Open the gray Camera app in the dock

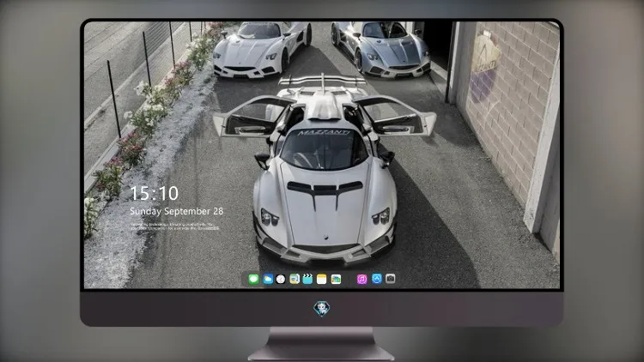pyautogui.click(x=391, y=279)
